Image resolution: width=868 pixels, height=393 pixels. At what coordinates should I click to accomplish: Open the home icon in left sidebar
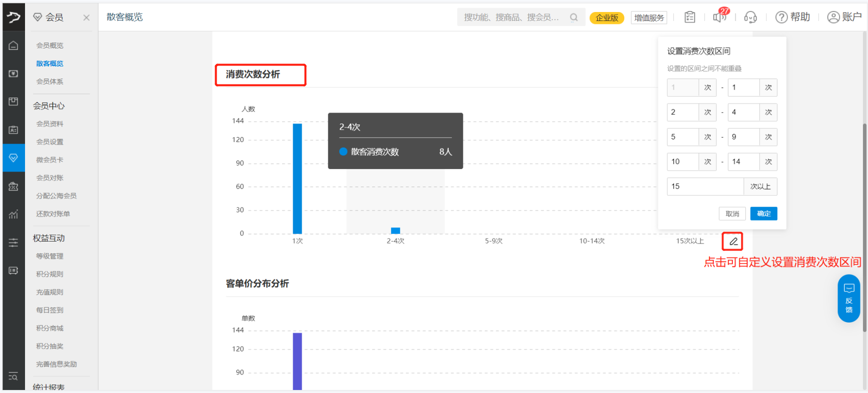click(14, 45)
